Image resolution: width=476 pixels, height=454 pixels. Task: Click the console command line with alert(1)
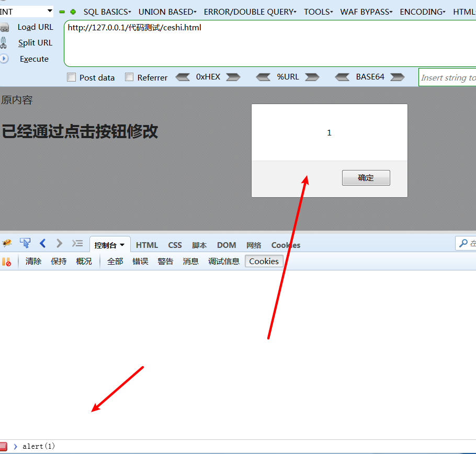243,446
